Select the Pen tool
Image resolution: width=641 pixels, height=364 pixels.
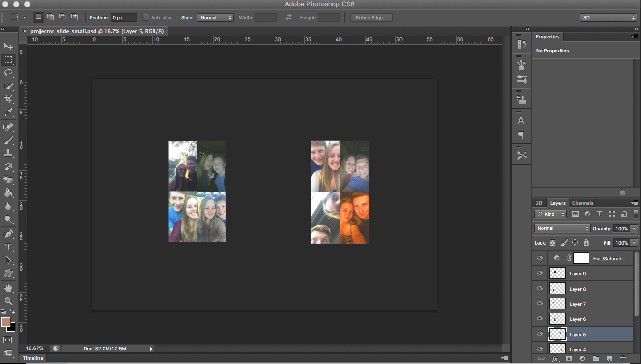point(8,234)
